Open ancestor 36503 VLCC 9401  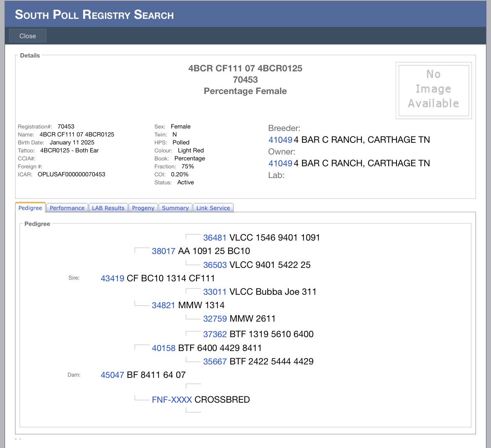click(215, 265)
